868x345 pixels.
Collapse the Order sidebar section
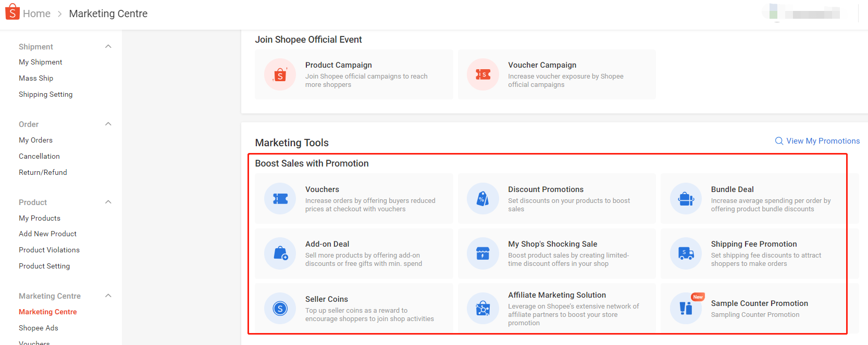point(108,124)
